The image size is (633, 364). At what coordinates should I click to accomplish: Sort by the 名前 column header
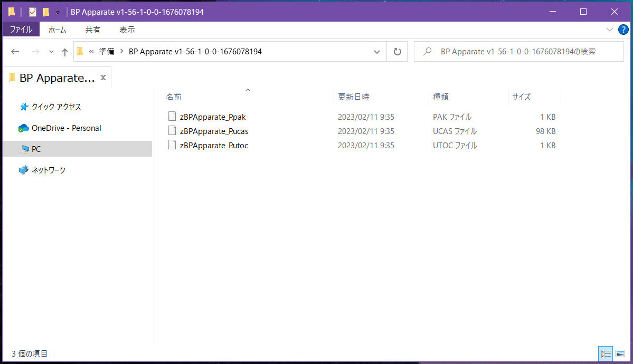174,97
